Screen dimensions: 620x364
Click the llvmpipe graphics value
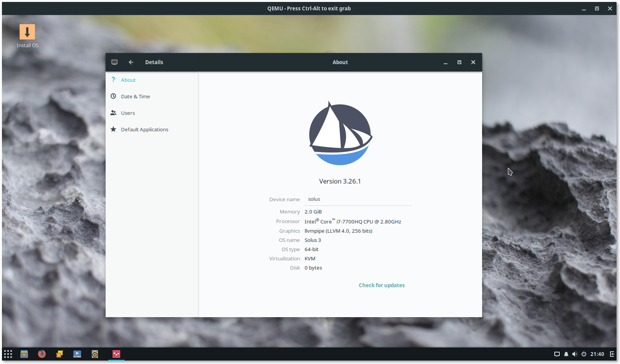click(338, 231)
